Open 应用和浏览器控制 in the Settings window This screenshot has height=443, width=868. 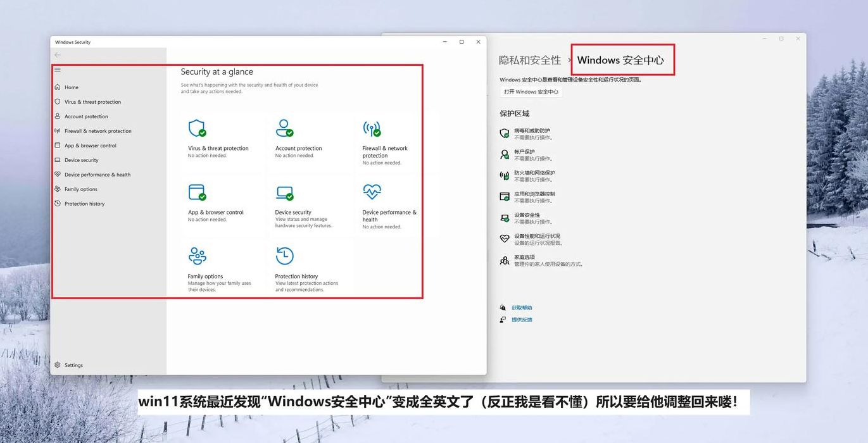coord(534,194)
